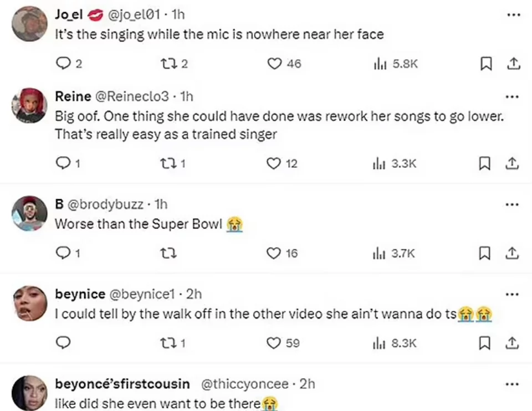This screenshot has width=532, height=411.
Task: Open more options on Reine's tweet
Action: 514,96
